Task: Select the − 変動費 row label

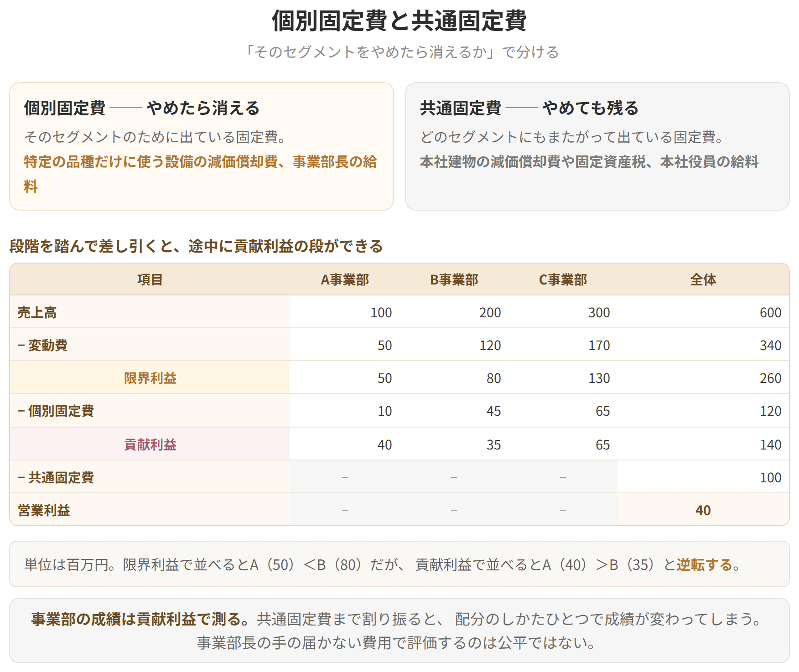Action: pos(42,345)
